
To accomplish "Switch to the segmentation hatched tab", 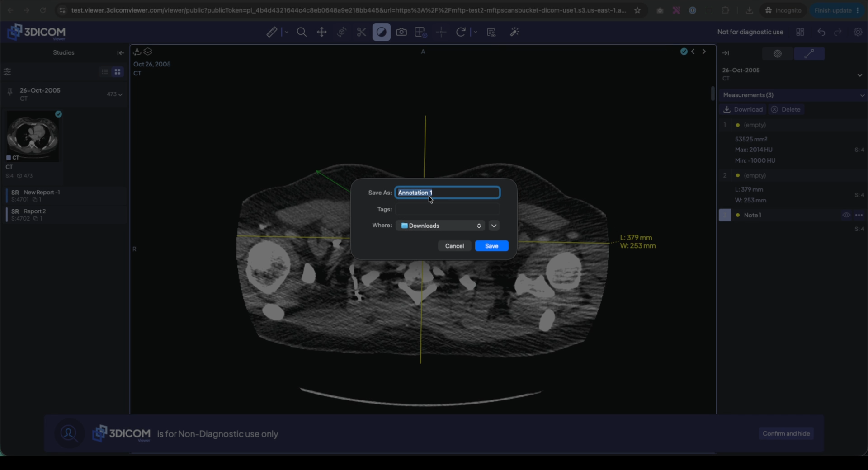I will [x=778, y=54].
